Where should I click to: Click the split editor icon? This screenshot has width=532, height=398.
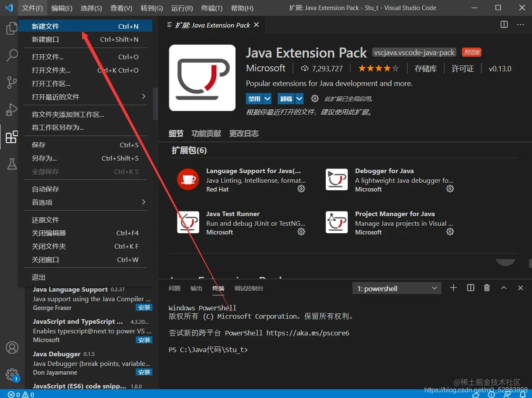pos(504,25)
